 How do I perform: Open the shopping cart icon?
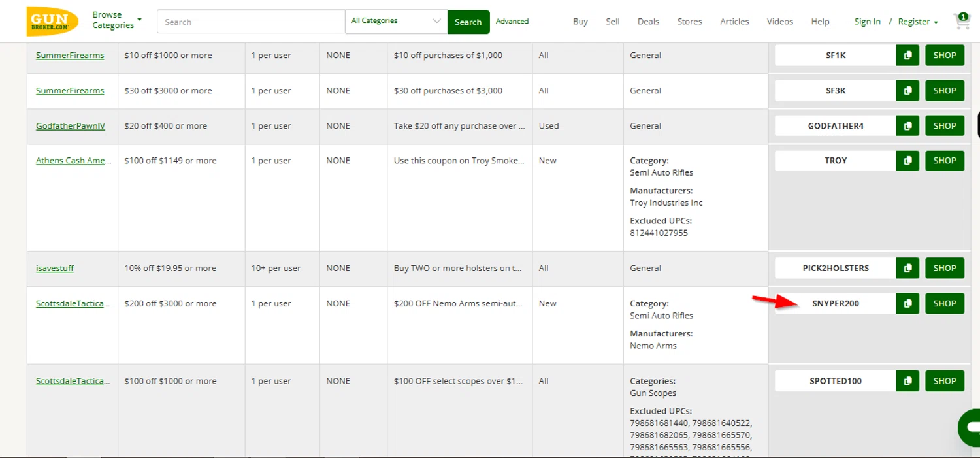tap(962, 21)
